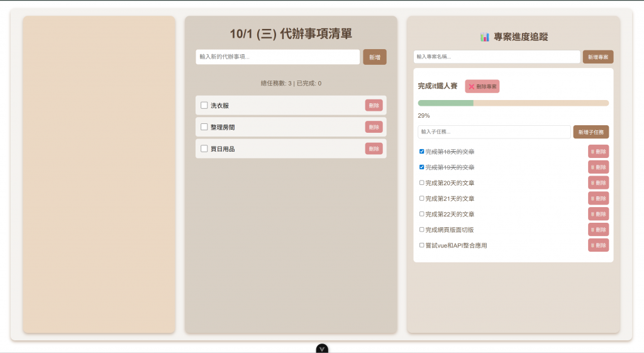Click the 完成it鐵人賽 project title
The width and height of the screenshot is (644, 353).
[438, 86]
